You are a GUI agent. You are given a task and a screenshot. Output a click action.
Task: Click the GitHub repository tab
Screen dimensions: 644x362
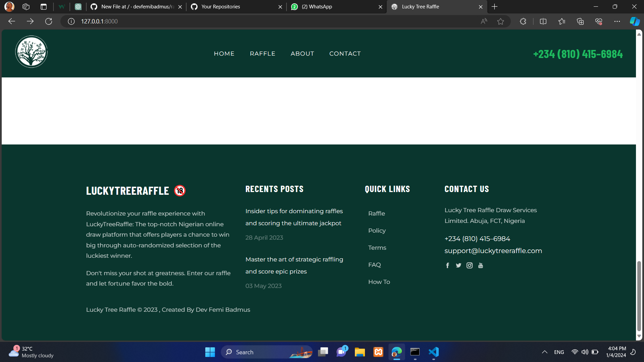(134, 6)
